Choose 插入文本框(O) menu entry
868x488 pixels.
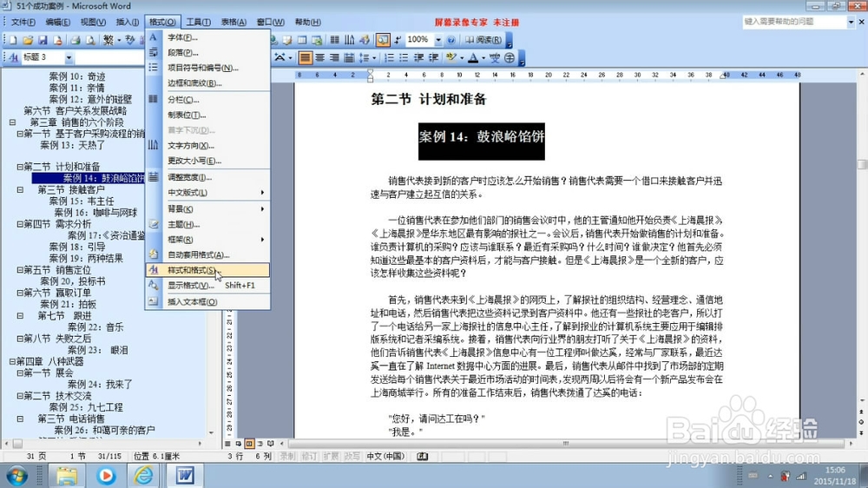click(x=207, y=302)
